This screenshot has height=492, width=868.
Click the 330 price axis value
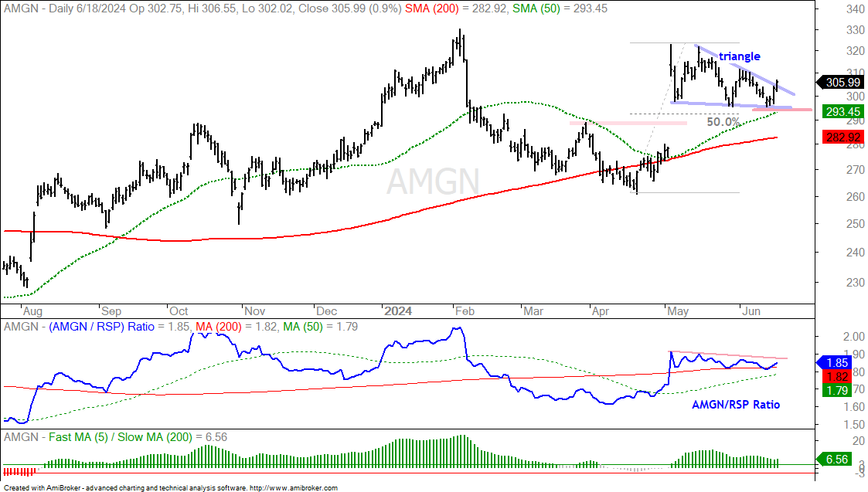[x=856, y=30]
